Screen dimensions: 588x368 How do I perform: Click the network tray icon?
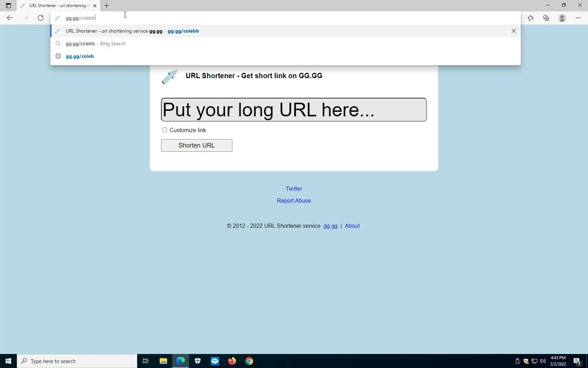click(534, 361)
